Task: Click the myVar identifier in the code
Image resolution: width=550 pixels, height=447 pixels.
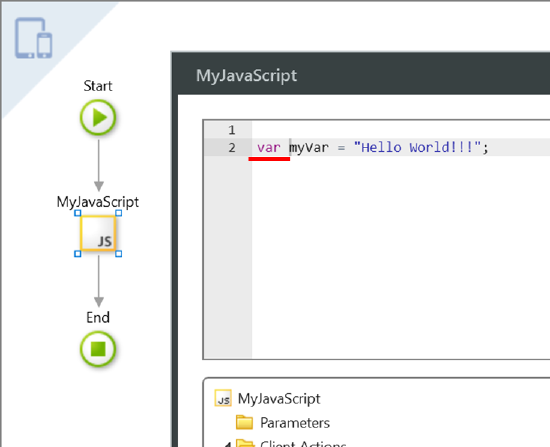Action: tap(309, 148)
